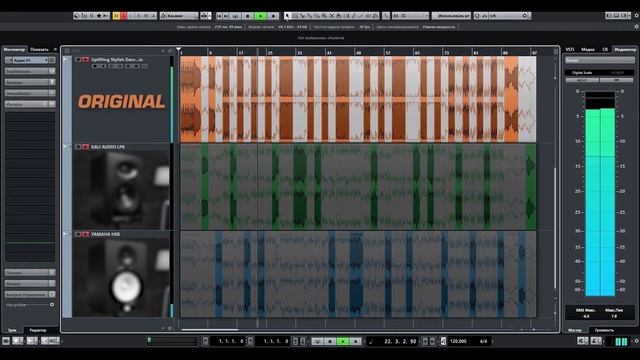Open the grid type dropdown
The width and height of the screenshot is (640, 360).
tap(451, 16)
